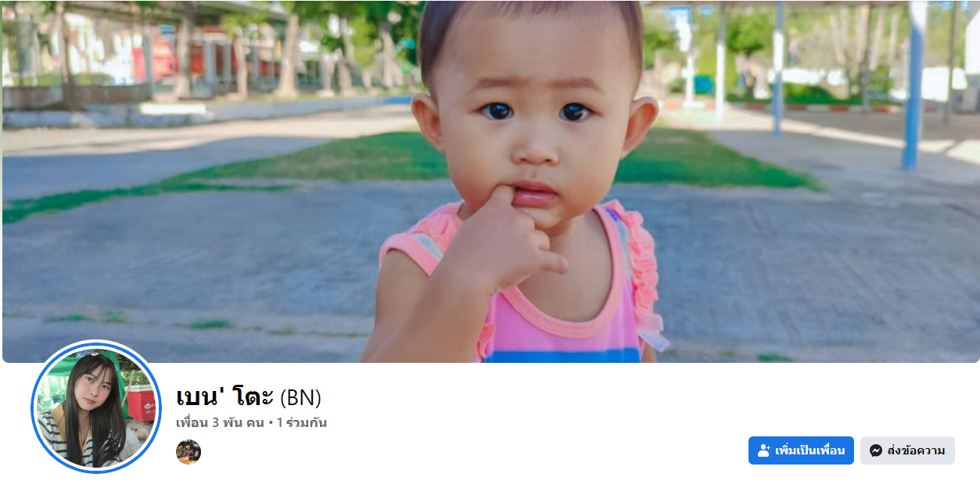
Task: Click the word เพื่อน under the profile name
Action: coord(192,423)
